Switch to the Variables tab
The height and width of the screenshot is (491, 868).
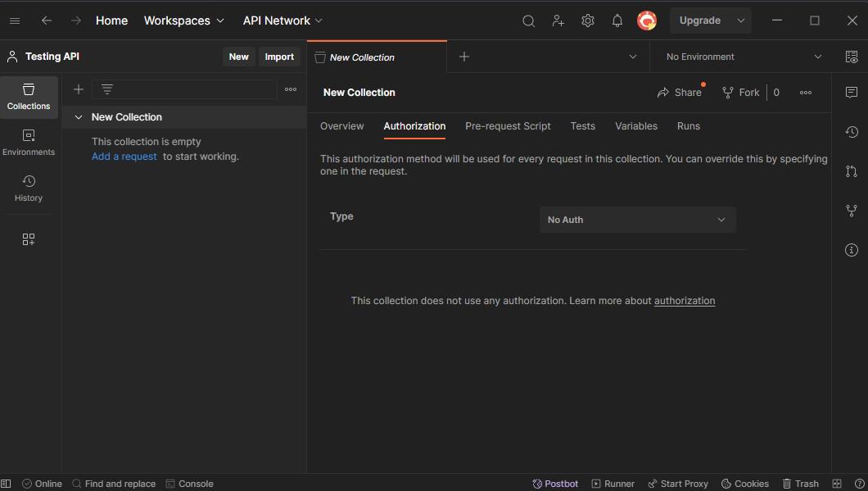coord(636,126)
